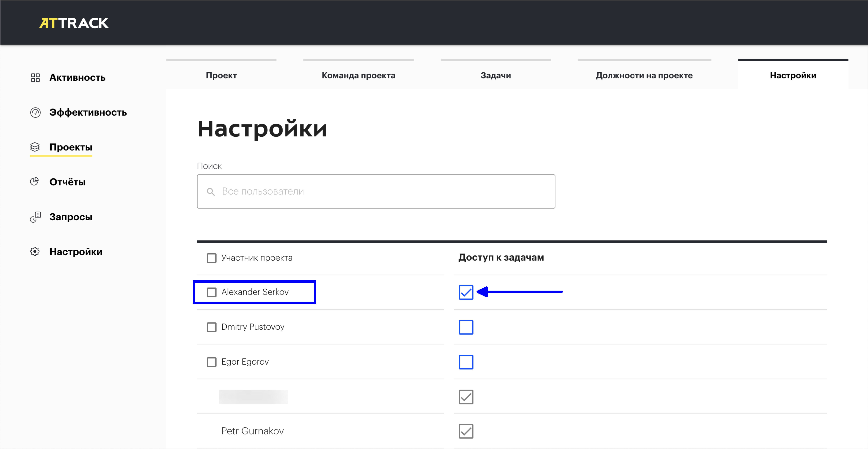Toggle the Участник проекта select-all checkbox
This screenshot has height=449, width=868.
212,258
